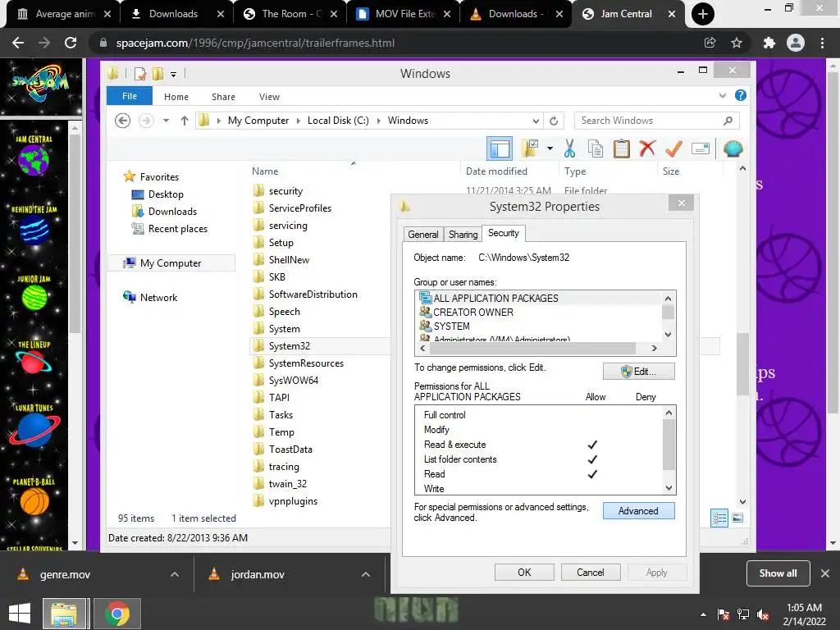Select the SoftwareDistribution folder

(313, 294)
